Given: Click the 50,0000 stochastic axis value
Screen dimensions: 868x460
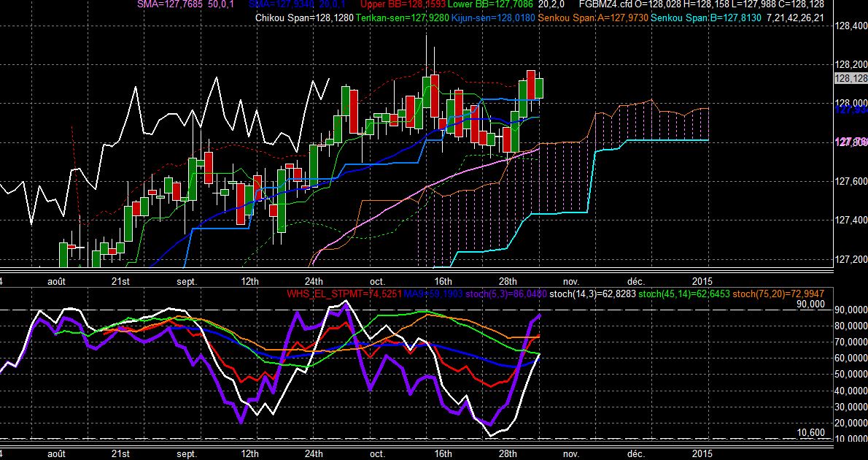Looking at the screenshot, I should click(x=850, y=374).
